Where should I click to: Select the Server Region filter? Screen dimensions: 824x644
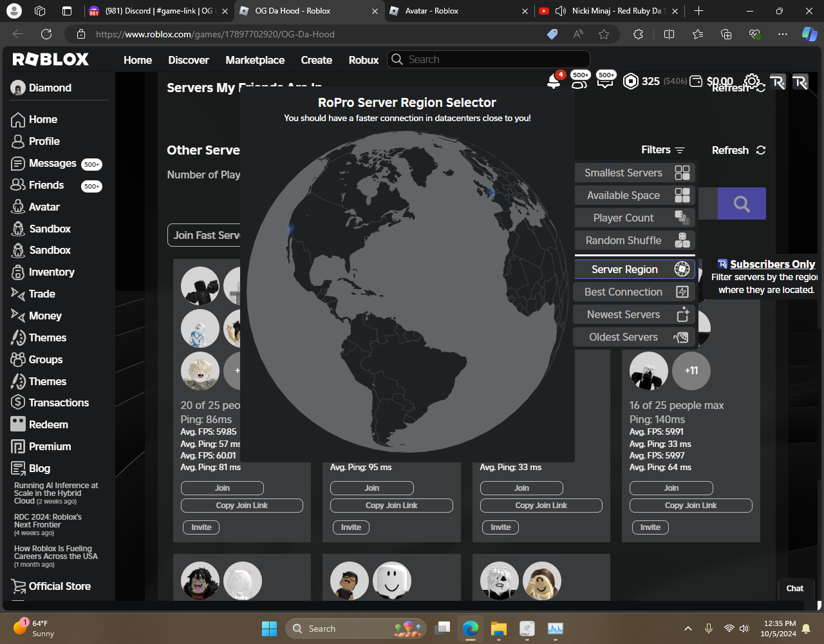(635, 269)
